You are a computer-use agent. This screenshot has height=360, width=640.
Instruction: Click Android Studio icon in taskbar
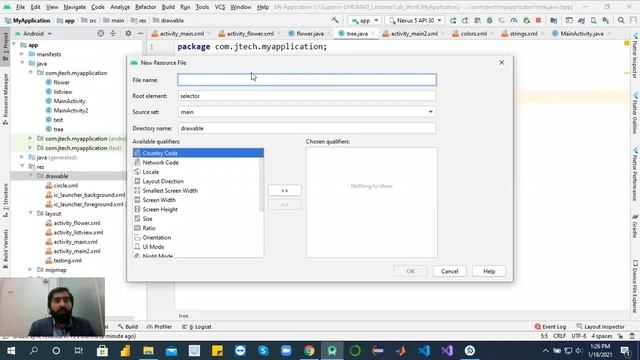(x=332, y=351)
